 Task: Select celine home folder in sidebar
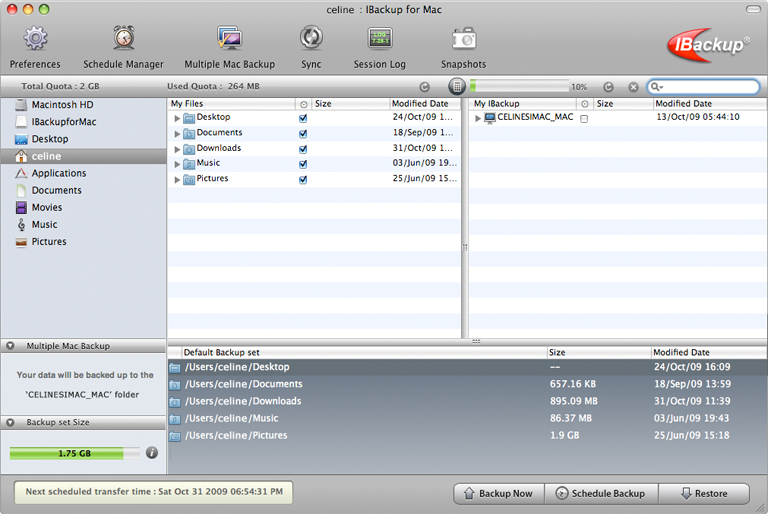click(83, 156)
